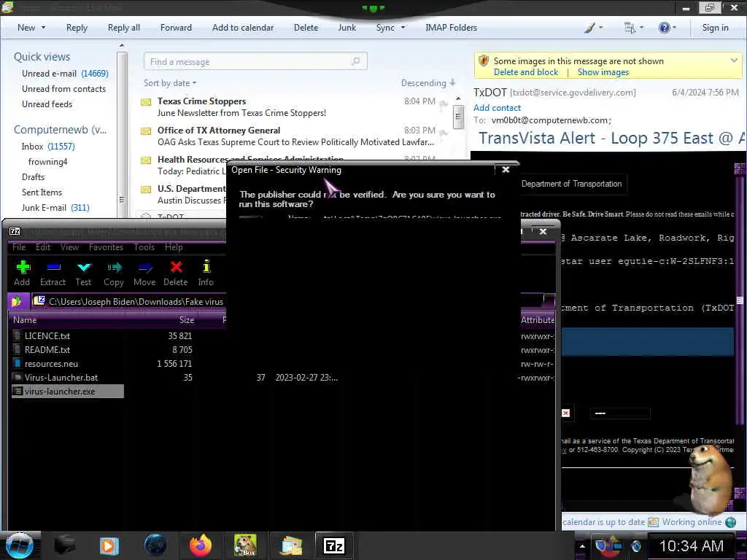The width and height of the screenshot is (747, 560).
Task: Toggle Descending sort order
Action: pos(428,83)
